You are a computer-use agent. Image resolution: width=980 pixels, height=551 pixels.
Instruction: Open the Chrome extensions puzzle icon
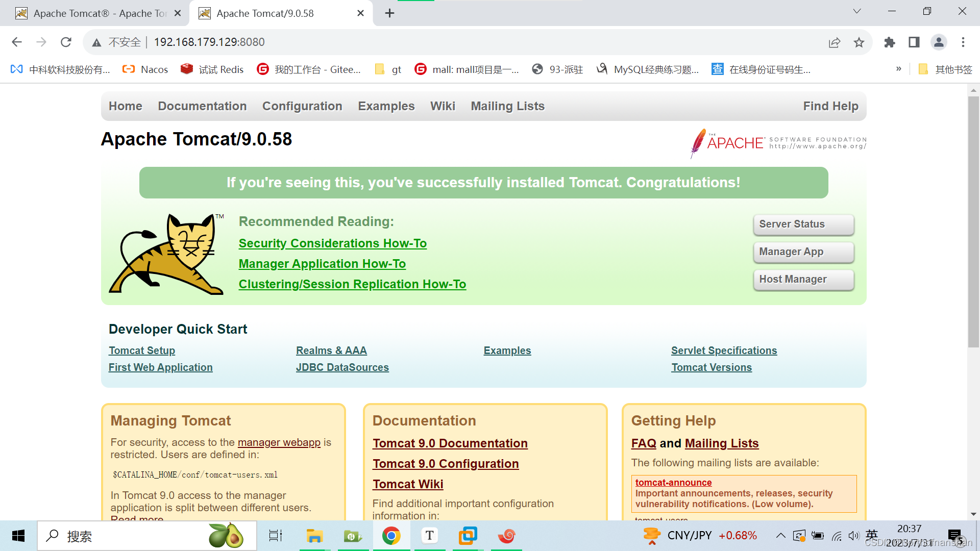point(890,42)
